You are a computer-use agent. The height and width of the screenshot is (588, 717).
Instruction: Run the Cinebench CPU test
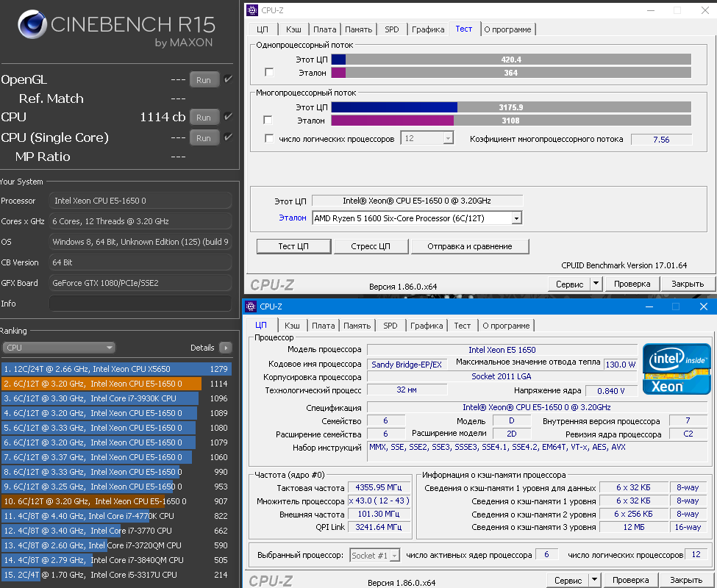tap(204, 118)
